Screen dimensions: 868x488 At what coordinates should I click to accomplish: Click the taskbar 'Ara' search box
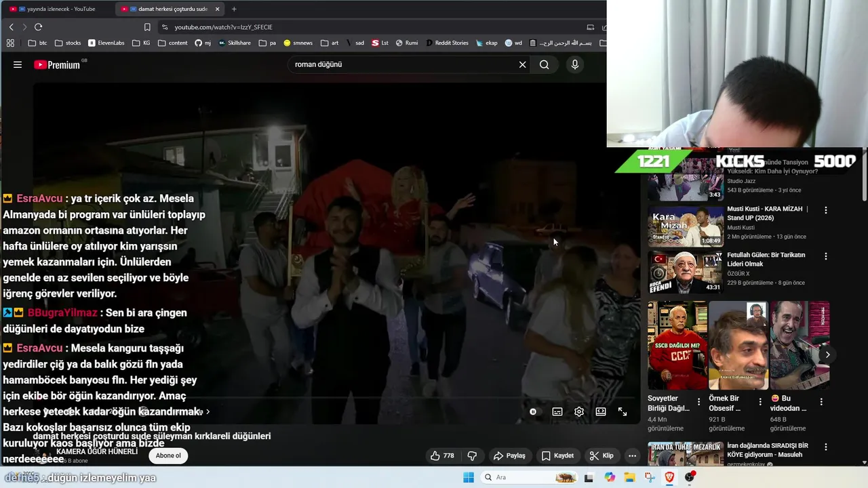pyautogui.click(x=529, y=477)
